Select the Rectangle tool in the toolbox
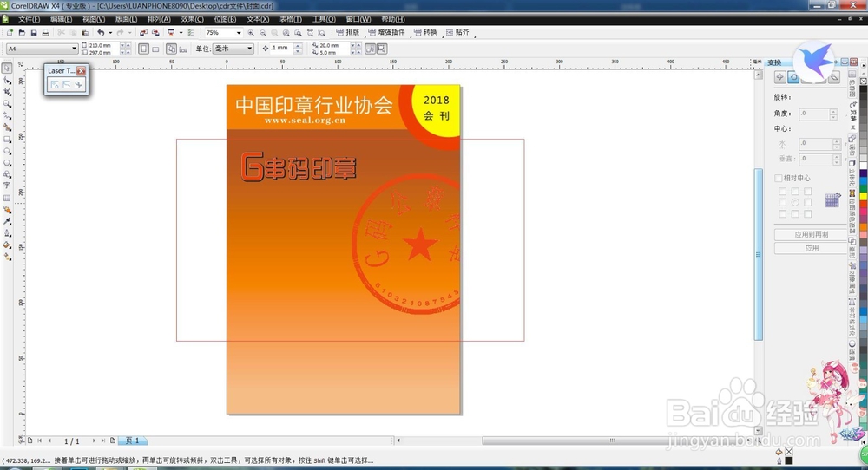 pyautogui.click(x=7, y=140)
